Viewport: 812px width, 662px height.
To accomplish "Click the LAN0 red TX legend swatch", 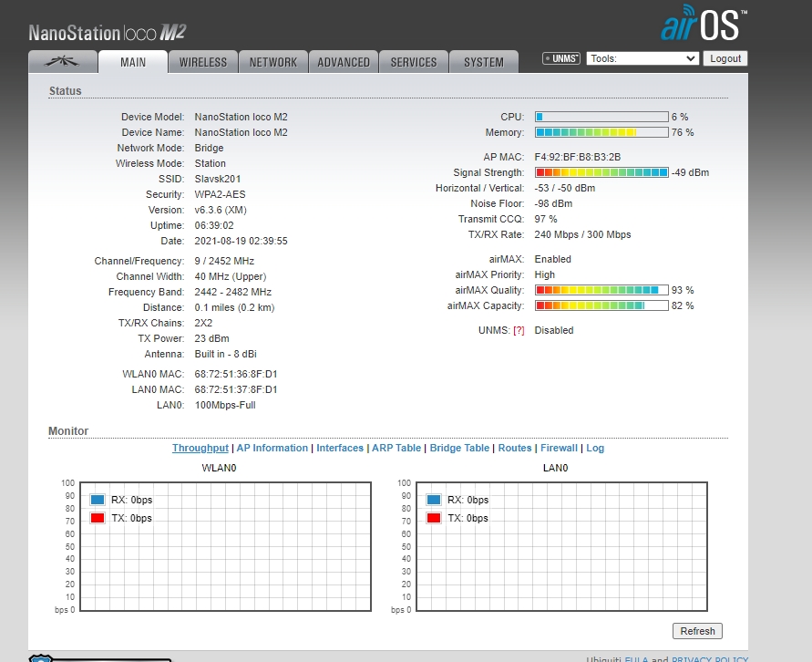I will pyautogui.click(x=434, y=518).
